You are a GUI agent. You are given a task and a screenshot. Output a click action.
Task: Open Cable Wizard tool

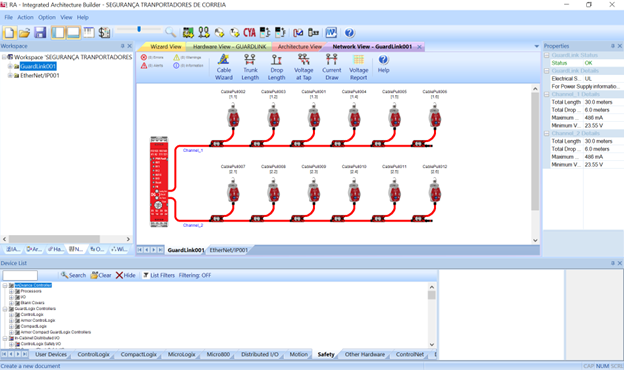click(x=224, y=67)
